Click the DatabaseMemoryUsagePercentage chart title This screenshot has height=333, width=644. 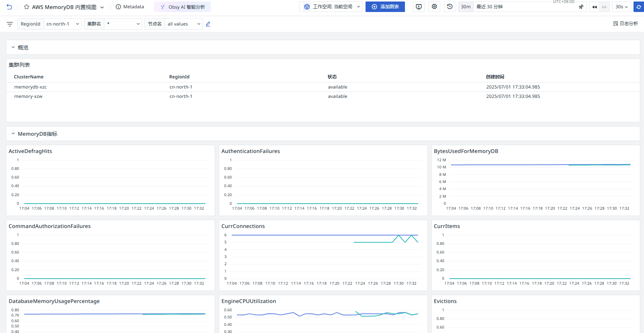click(54, 301)
